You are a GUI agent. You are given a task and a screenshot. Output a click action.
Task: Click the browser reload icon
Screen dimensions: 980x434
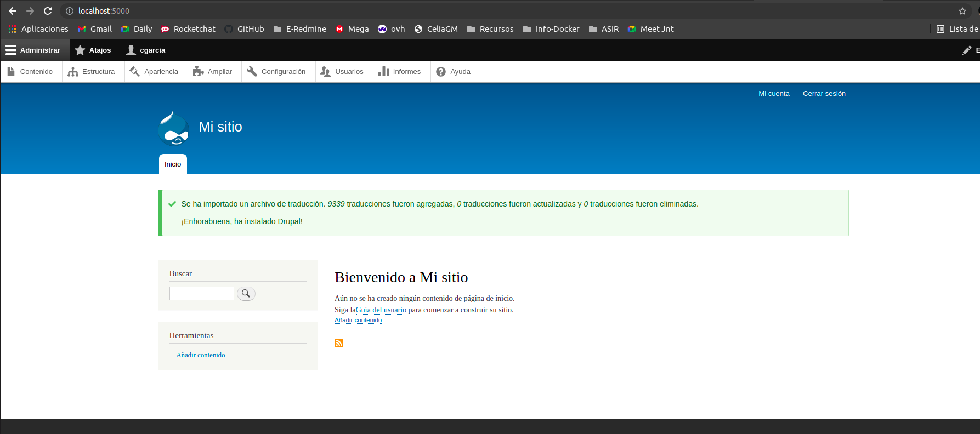click(x=48, y=11)
